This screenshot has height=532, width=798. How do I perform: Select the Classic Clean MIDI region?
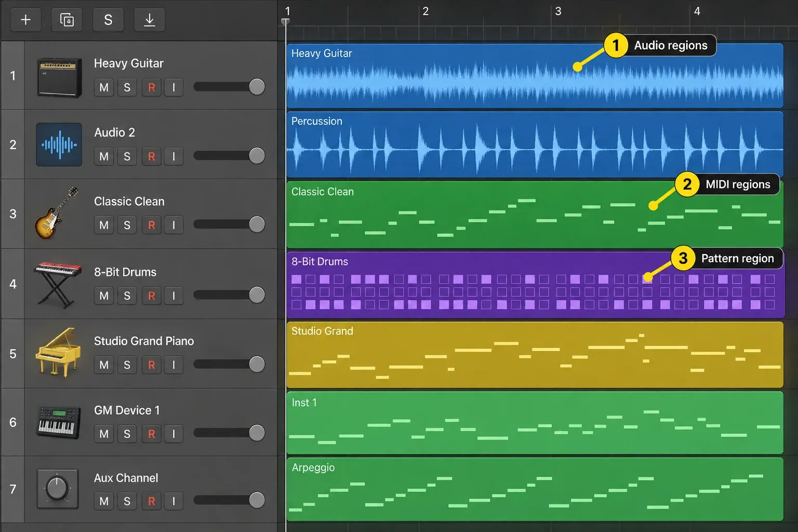click(x=535, y=214)
